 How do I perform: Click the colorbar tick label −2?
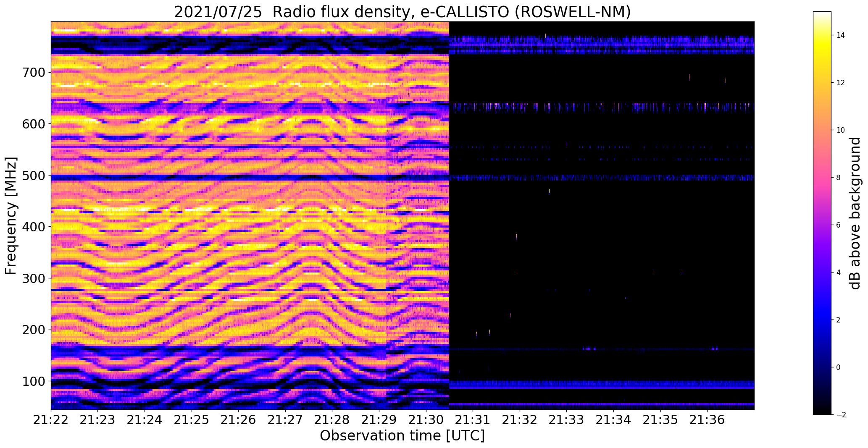[x=841, y=415]
